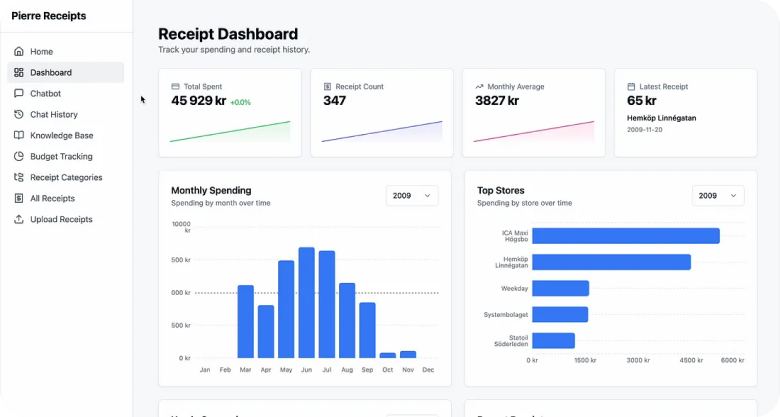Click the Top Stores card title

tap(500, 191)
